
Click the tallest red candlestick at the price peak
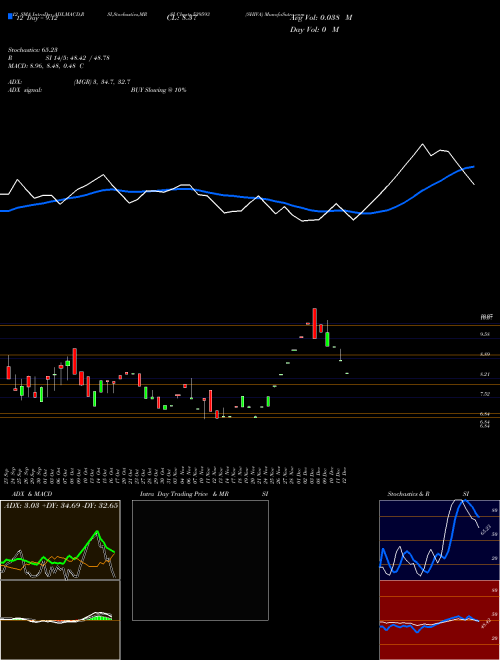314,323
